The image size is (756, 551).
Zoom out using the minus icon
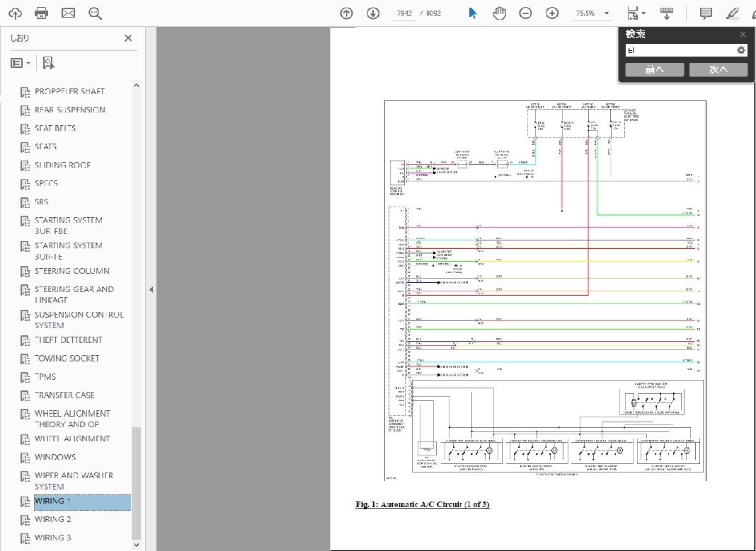pos(525,13)
